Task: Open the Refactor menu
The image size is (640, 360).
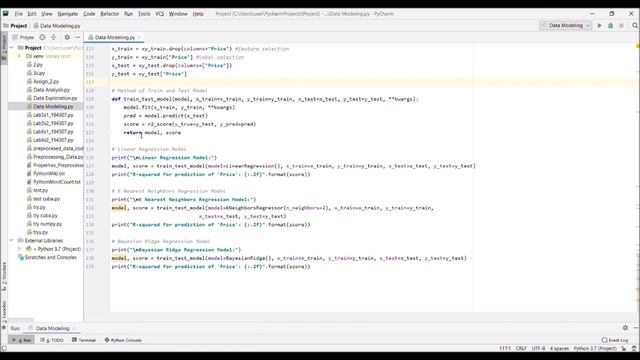Action: click(x=110, y=13)
